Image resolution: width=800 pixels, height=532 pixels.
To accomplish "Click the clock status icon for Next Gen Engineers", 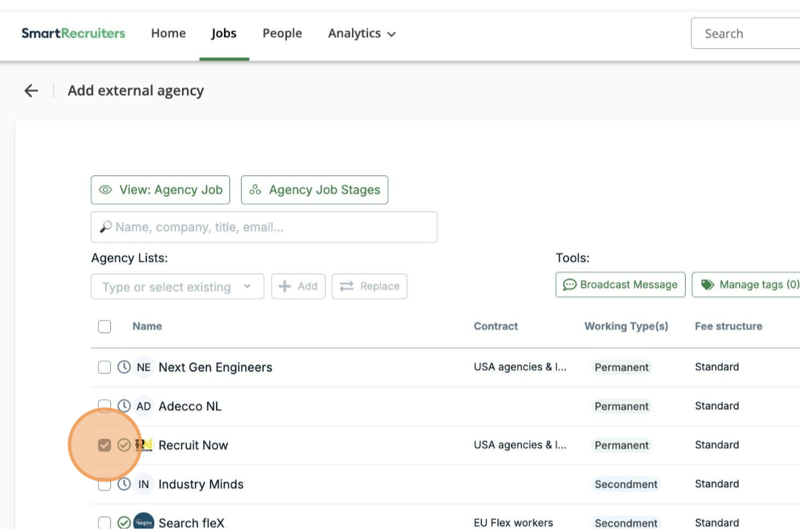I will (124, 367).
